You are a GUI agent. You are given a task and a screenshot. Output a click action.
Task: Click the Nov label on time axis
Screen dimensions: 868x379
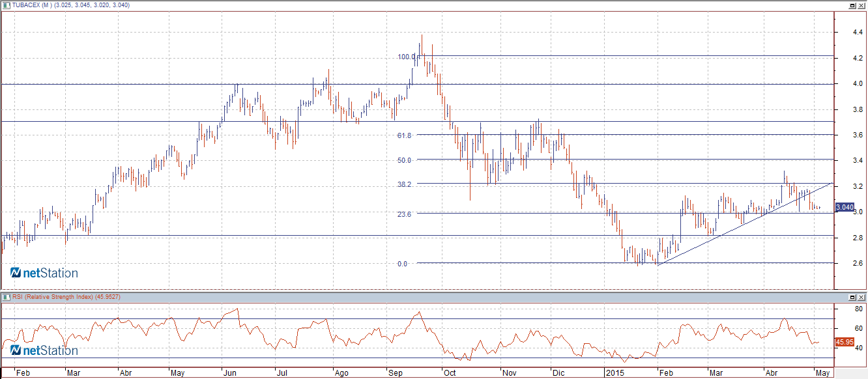pos(510,374)
